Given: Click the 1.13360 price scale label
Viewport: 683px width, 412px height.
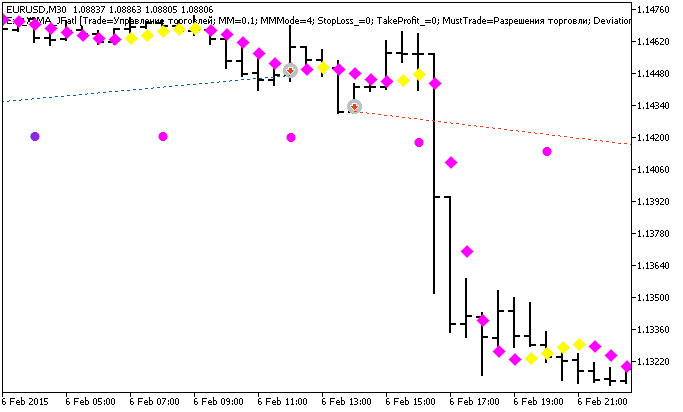Looking at the screenshot, I should click(x=653, y=330).
